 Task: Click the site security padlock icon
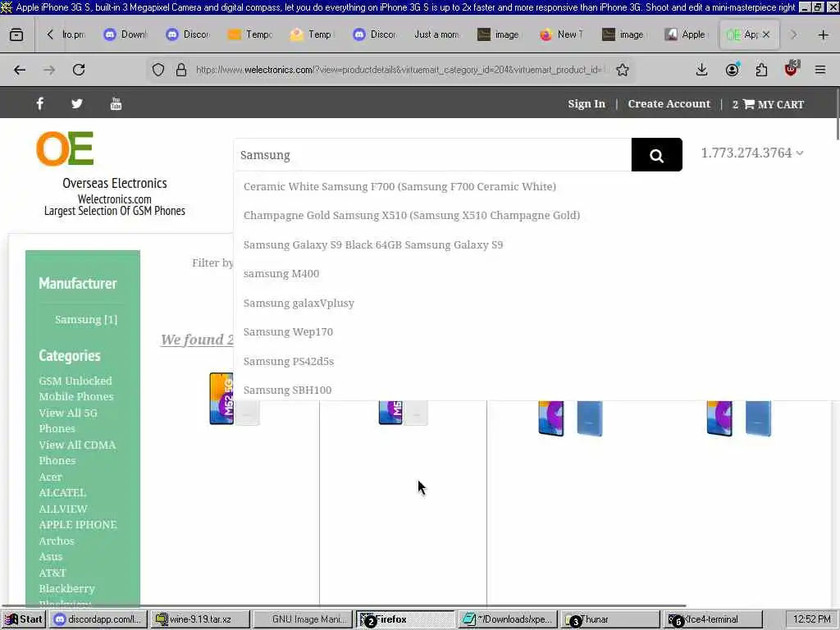(181, 70)
